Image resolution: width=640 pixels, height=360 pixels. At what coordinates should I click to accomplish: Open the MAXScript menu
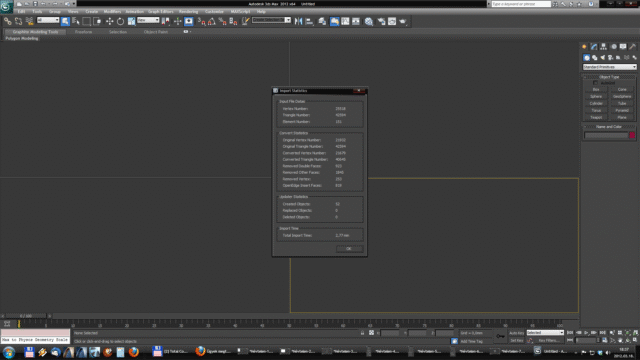[x=240, y=11]
